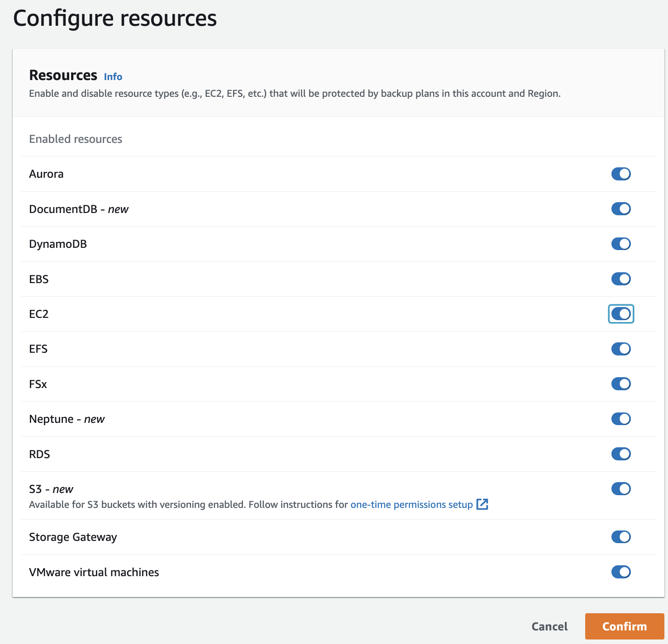Viewport: 668px width, 644px height.
Task: Toggle the Storage Gateway switch
Action: coord(621,537)
